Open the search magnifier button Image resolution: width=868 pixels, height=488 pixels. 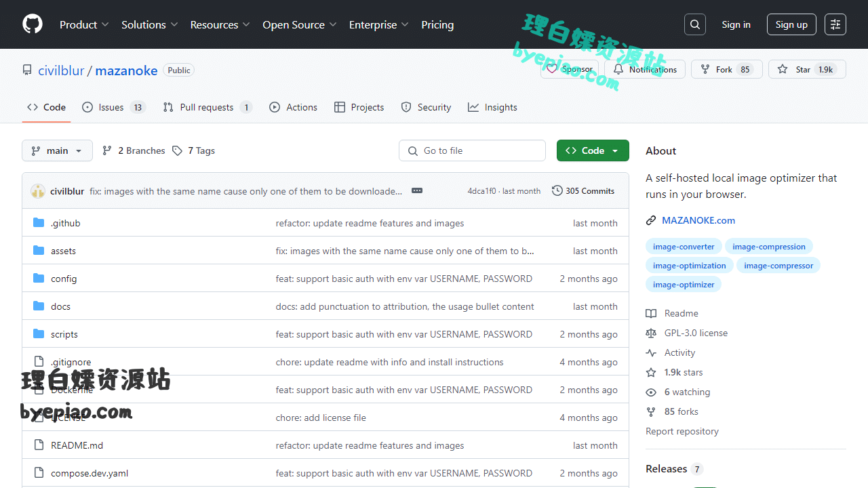tap(695, 24)
